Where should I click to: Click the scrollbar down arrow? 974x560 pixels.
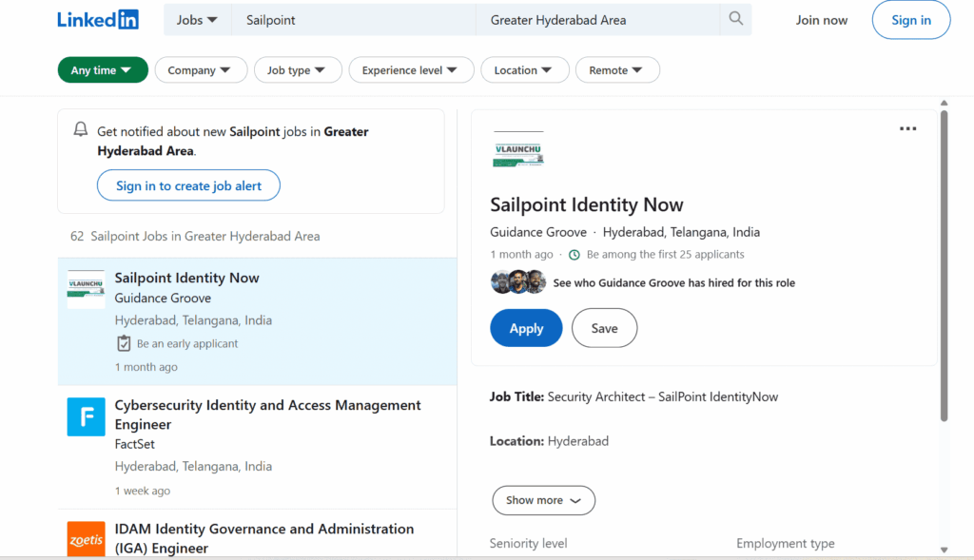pyautogui.click(x=944, y=550)
